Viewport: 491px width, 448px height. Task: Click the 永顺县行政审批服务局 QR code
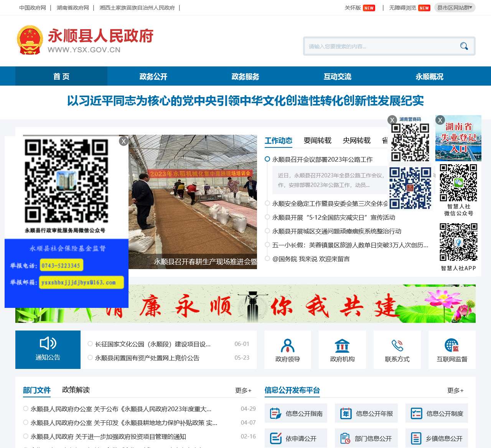click(66, 181)
